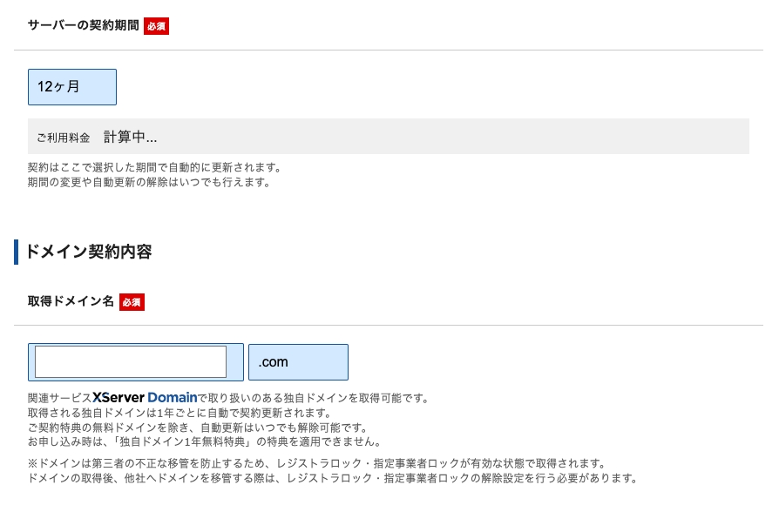
Task: Click the 計算中... fee status text
Action: [x=130, y=137]
